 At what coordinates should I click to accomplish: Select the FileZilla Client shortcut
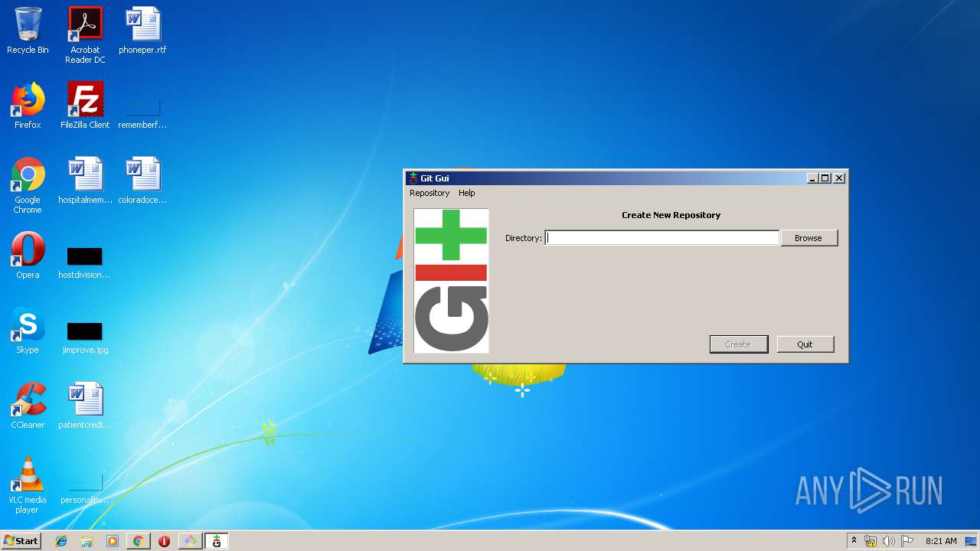[85, 106]
